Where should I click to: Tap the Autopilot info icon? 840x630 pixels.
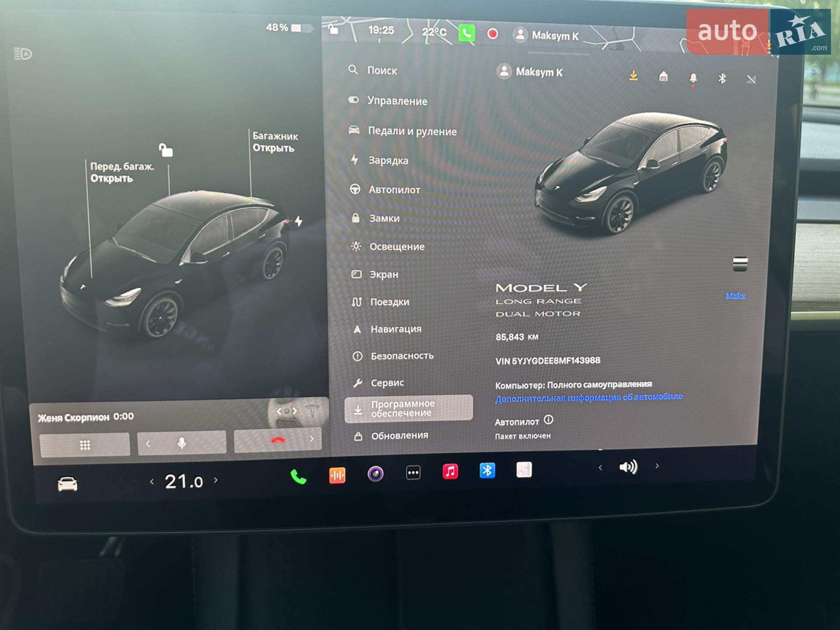(548, 420)
